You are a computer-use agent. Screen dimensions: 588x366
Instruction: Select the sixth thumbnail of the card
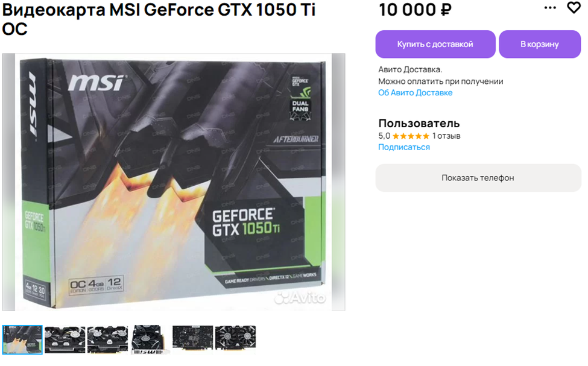235,339
